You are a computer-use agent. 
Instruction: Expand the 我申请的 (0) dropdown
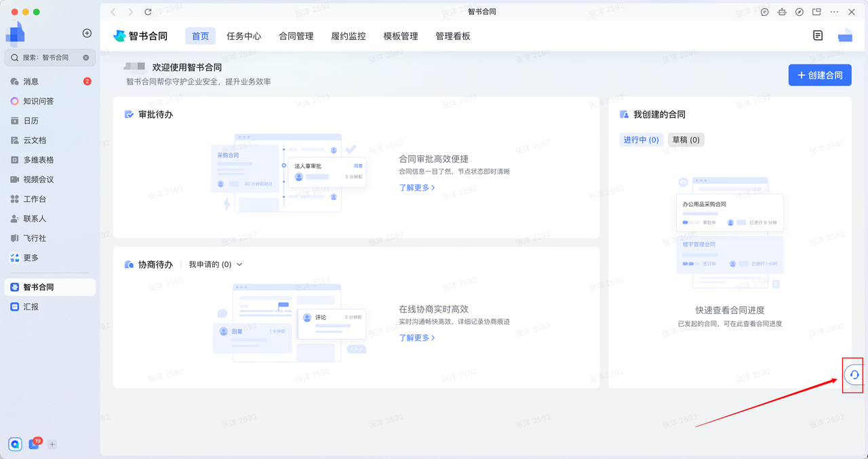click(x=215, y=264)
